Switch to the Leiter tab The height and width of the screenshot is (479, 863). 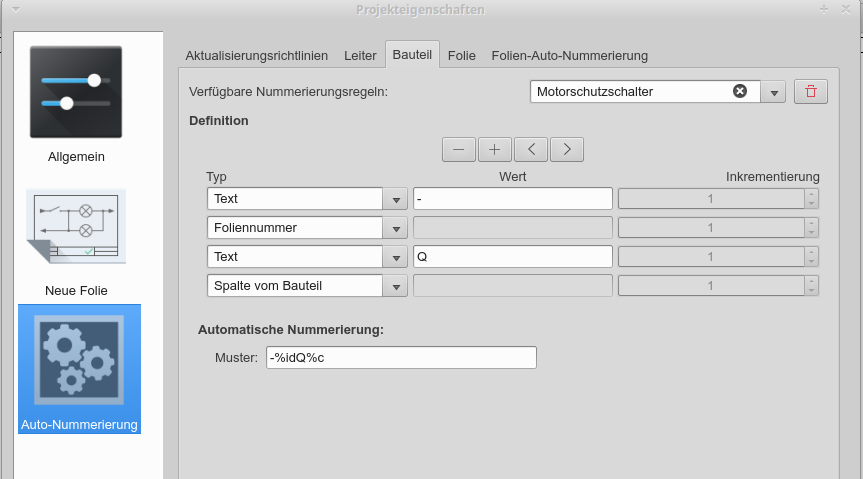[x=360, y=56]
